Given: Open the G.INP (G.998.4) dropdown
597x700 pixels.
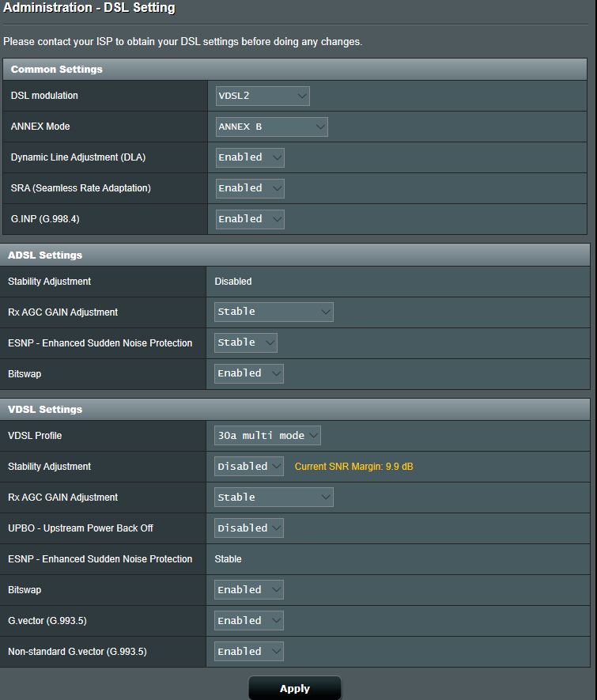Looking at the screenshot, I should click(250, 219).
